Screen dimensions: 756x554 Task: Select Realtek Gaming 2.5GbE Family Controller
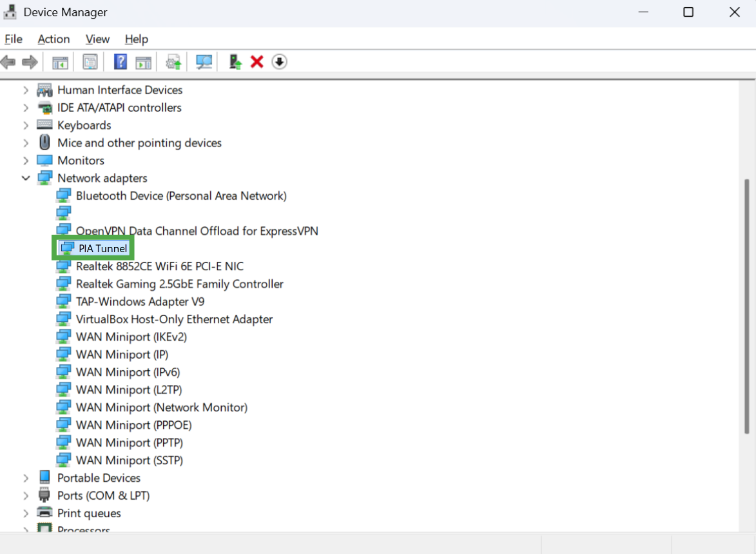pyautogui.click(x=179, y=284)
